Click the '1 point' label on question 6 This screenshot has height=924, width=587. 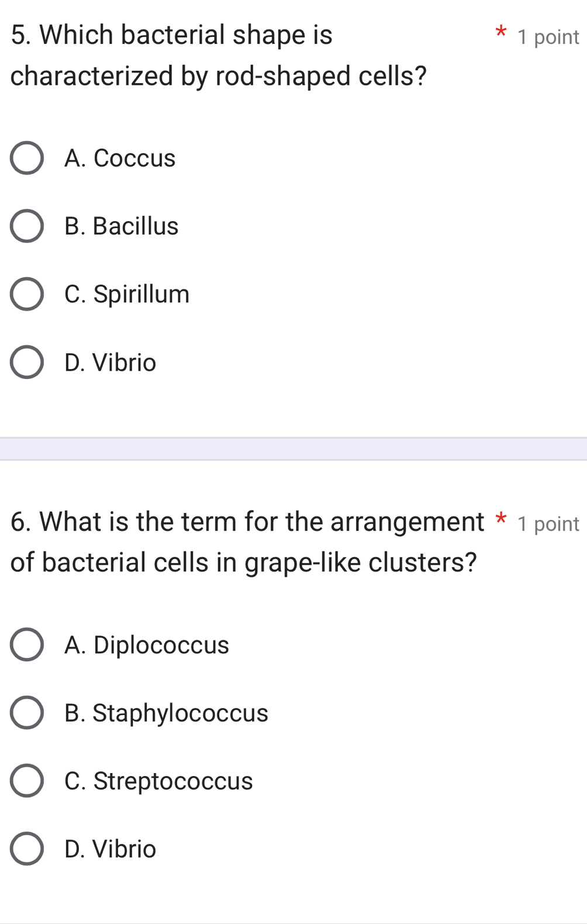pos(548,523)
